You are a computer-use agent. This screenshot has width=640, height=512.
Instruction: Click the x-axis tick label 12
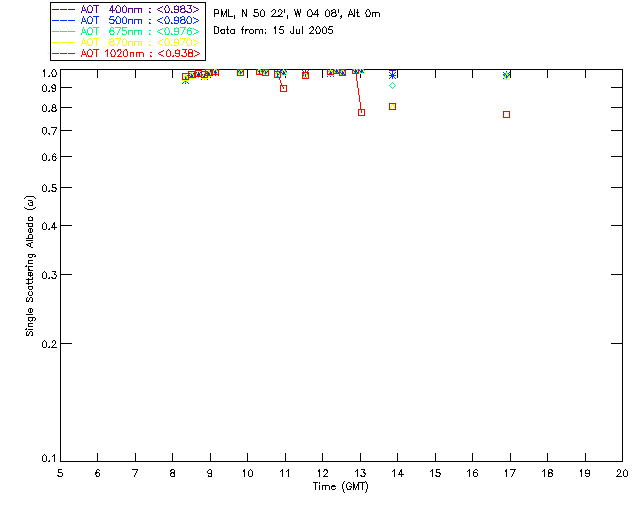pos(322,473)
